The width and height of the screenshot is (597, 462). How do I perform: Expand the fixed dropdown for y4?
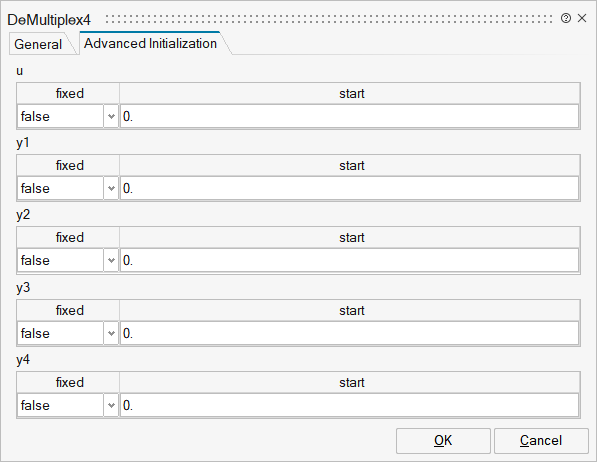tap(68, 406)
